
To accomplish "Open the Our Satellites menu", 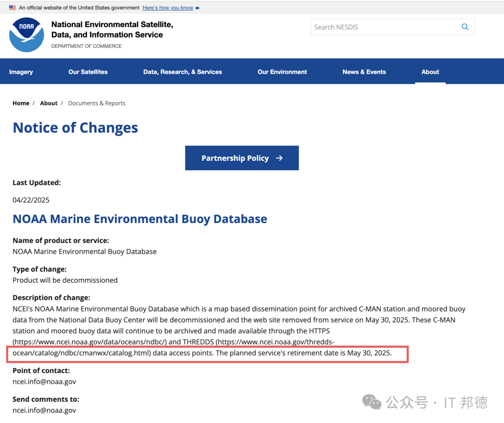I will pos(88,72).
